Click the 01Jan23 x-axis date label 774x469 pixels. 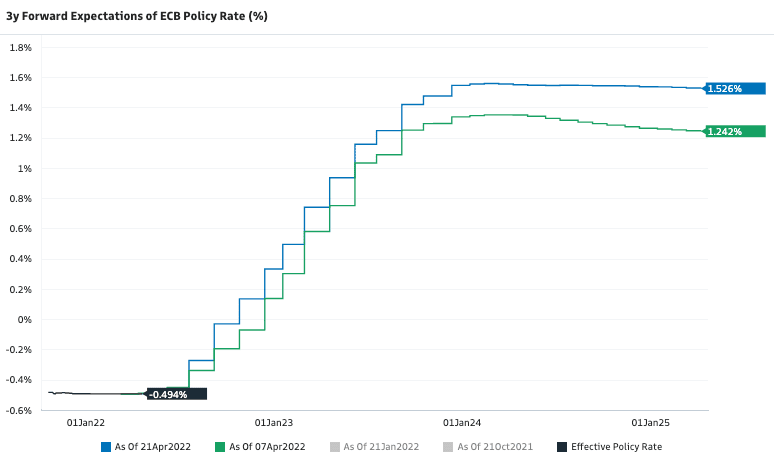pyautogui.click(x=273, y=423)
